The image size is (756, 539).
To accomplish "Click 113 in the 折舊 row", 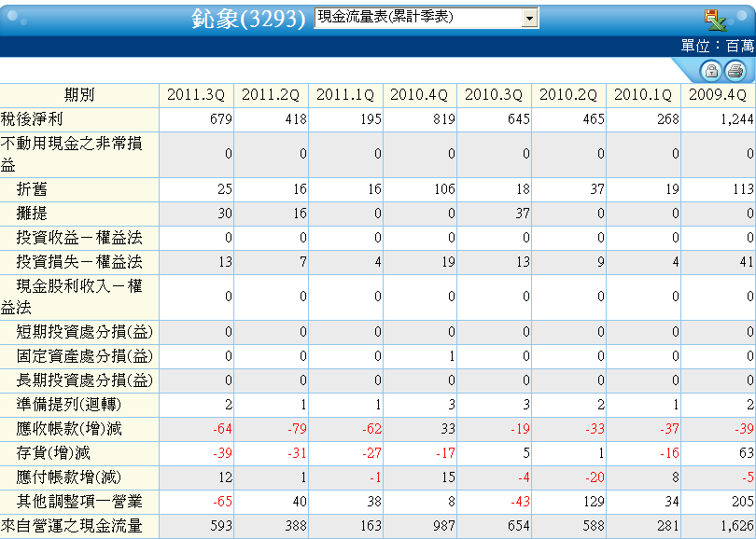I will click(x=742, y=189).
